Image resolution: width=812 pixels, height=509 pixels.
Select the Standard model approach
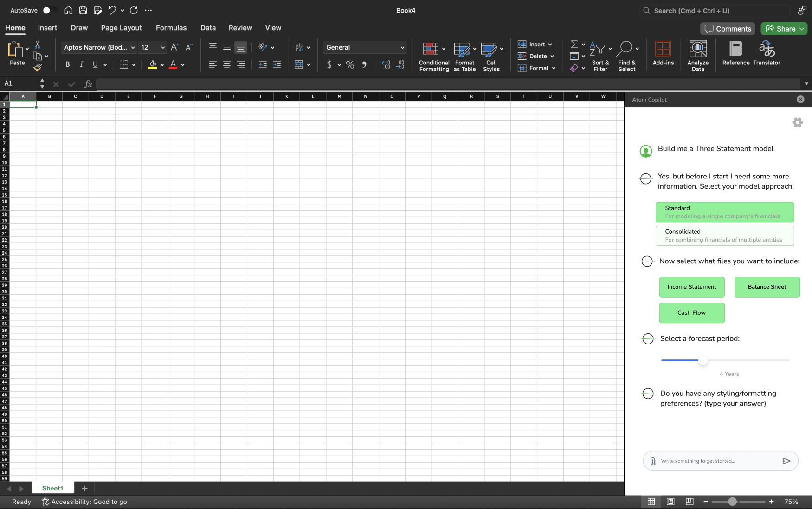coord(725,212)
